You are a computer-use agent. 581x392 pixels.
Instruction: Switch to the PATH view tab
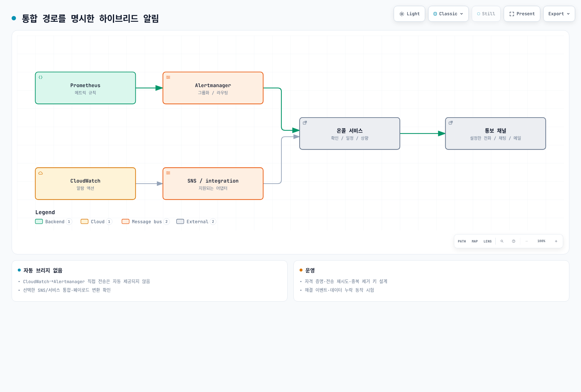pyautogui.click(x=462, y=241)
